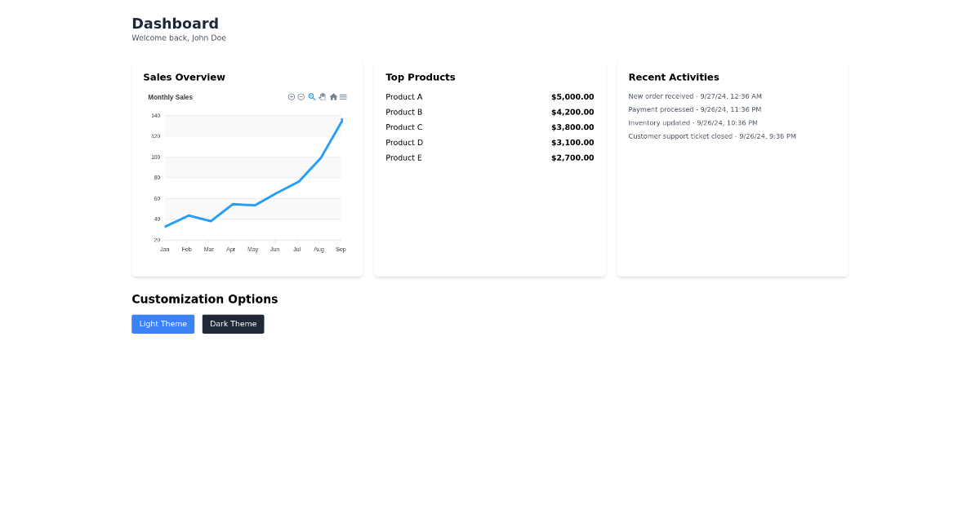Viewport: 980px width, 514px height.
Task: Select the Customer support ticket closed entry
Action: tap(711, 136)
